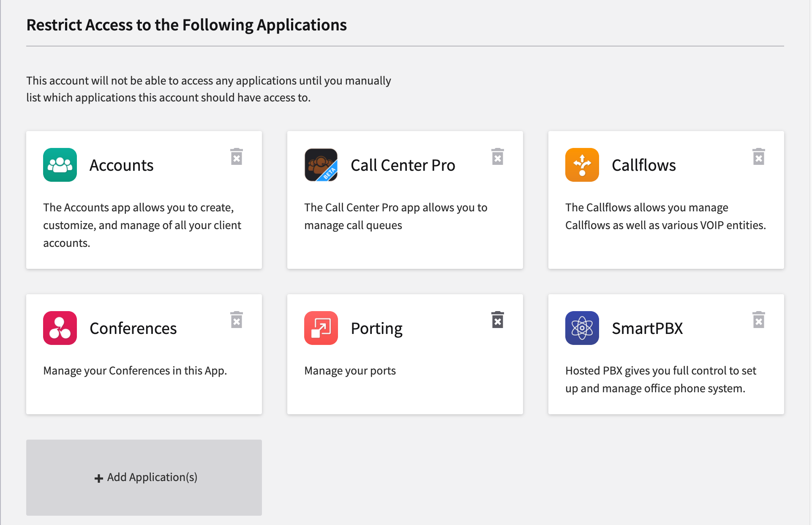The image size is (812, 525).
Task: Click the 'Manage your ports' description
Action: (x=350, y=371)
